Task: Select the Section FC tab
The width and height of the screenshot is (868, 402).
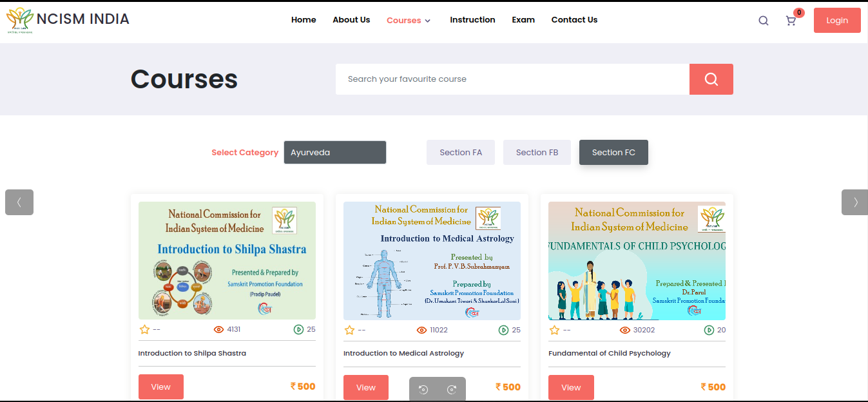Action: [x=613, y=153]
